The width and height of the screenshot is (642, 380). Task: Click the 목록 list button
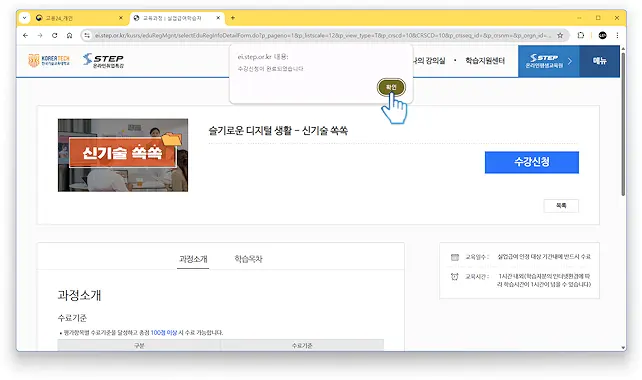coord(561,206)
